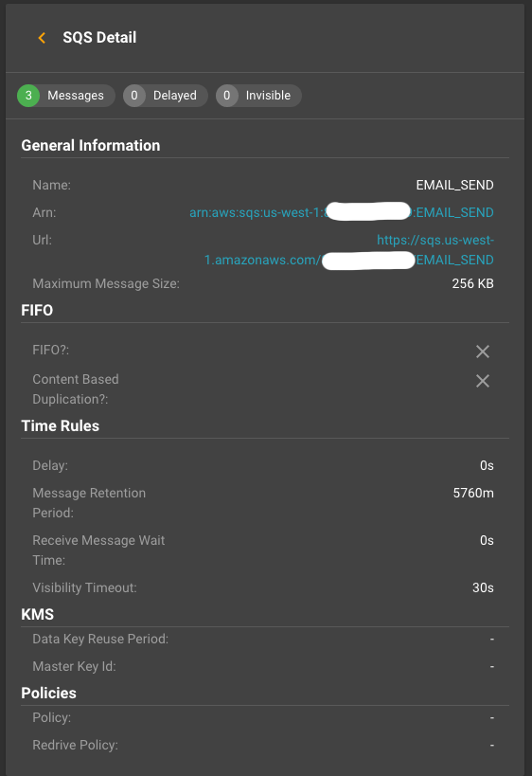The width and height of the screenshot is (532, 776).
Task: Select the green 3 messages count badge
Action: pos(28,96)
